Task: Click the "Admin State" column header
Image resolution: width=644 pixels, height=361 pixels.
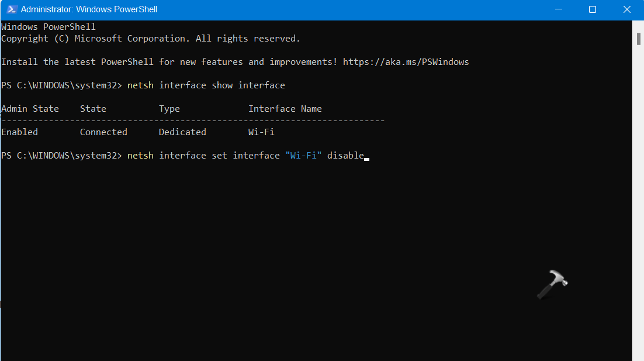Action: point(30,109)
